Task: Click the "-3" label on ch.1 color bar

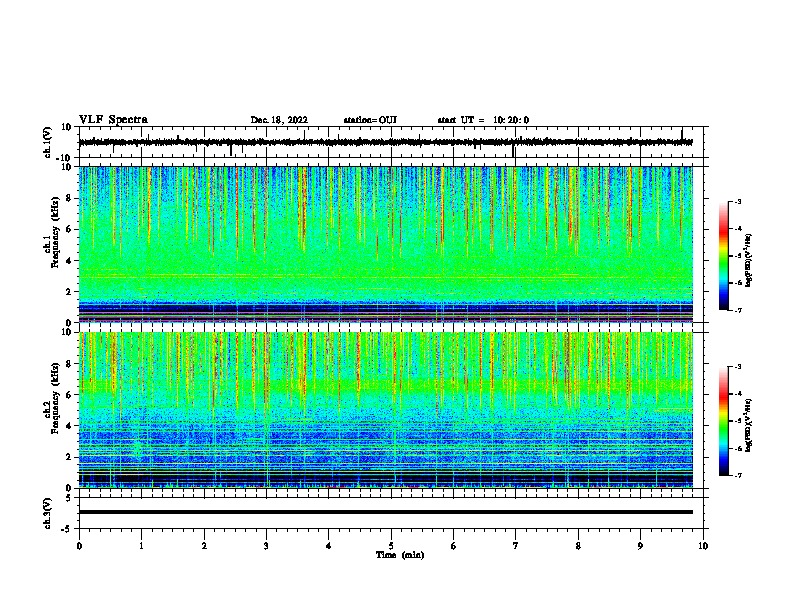Action: (x=737, y=202)
